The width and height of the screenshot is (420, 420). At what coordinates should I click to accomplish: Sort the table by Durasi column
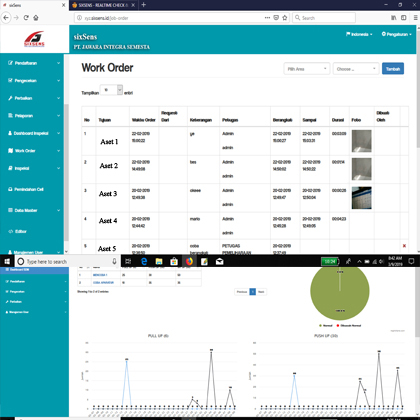(x=338, y=120)
